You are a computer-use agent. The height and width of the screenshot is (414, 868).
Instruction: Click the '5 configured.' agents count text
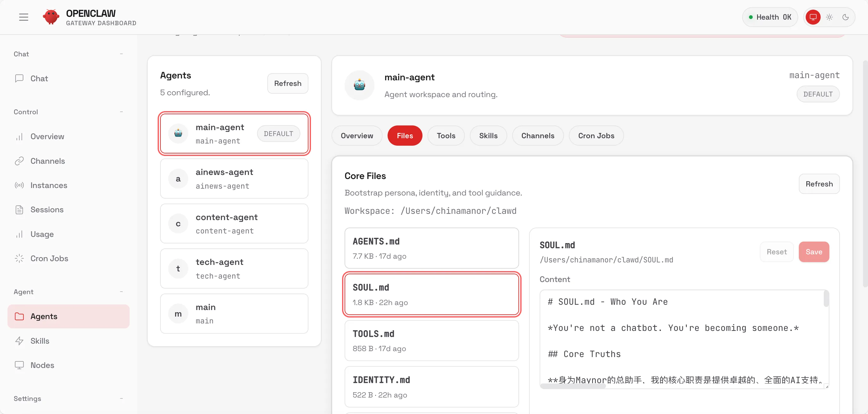185,92
